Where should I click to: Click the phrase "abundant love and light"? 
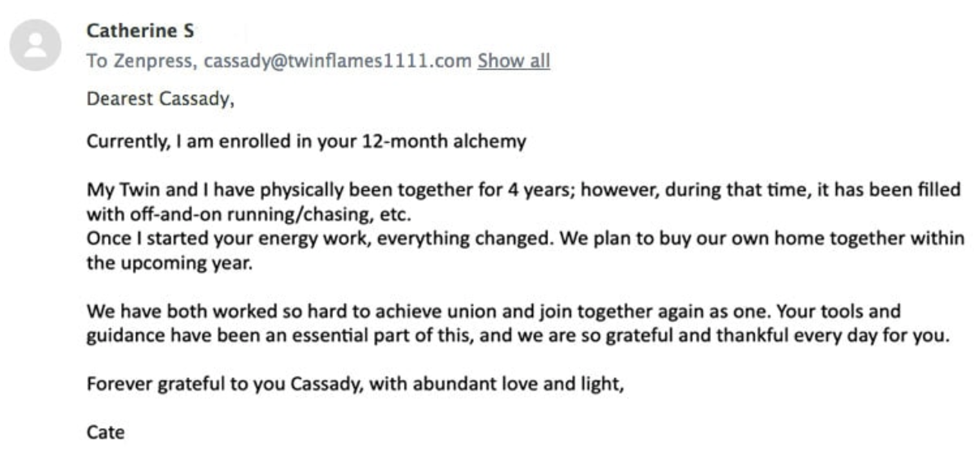(x=516, y=384)
